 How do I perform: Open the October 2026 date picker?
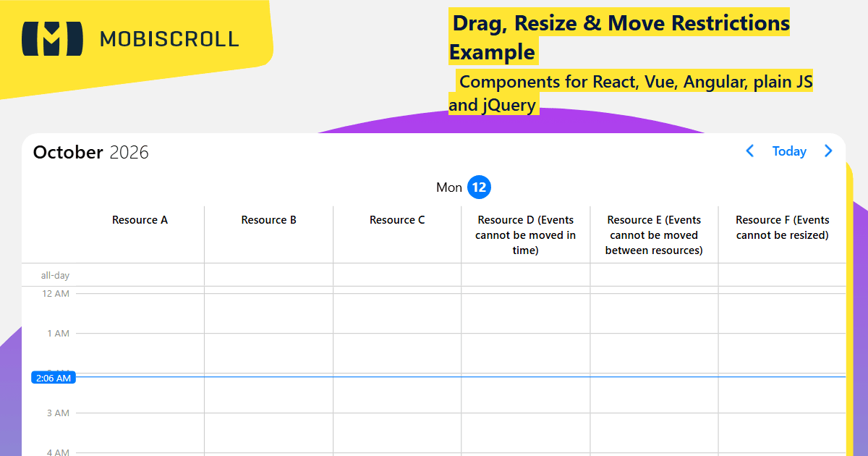[x=91, y=152]
